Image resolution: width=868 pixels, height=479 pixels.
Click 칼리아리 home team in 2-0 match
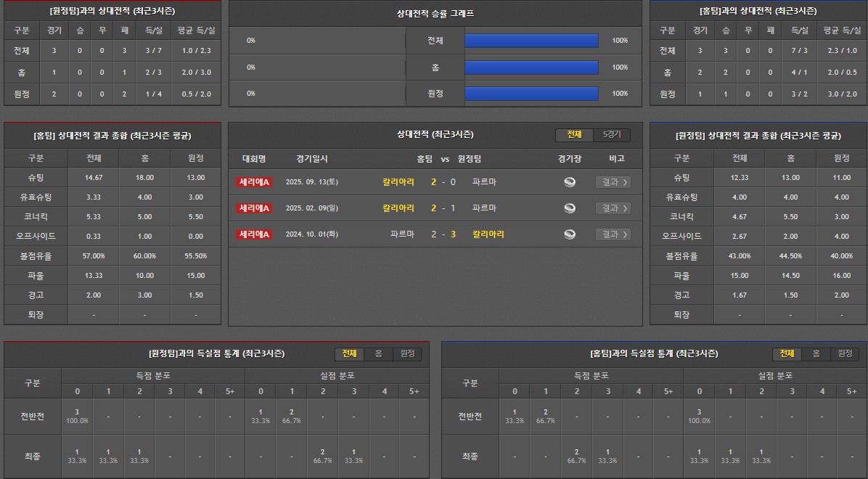398,182
